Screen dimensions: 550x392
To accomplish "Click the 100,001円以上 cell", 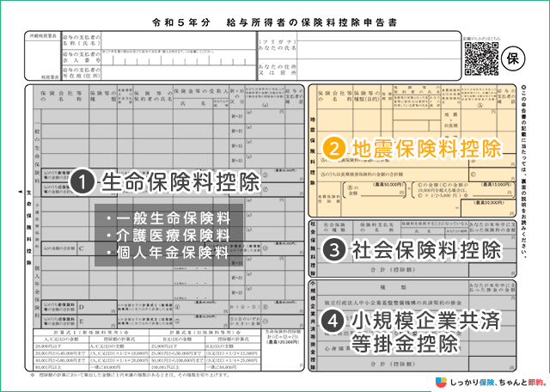I will coord(177,367).
